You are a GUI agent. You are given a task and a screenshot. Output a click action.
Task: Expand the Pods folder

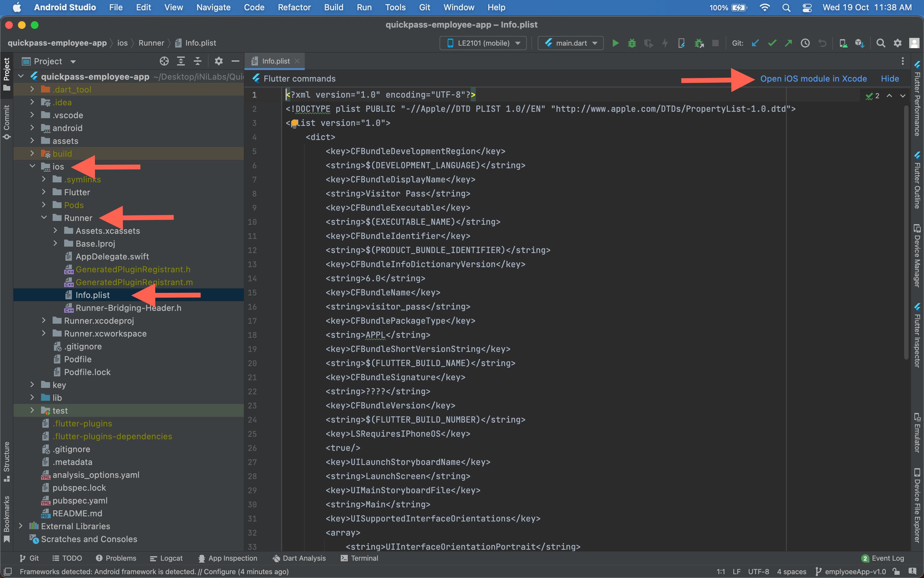(x=44, y=205)
